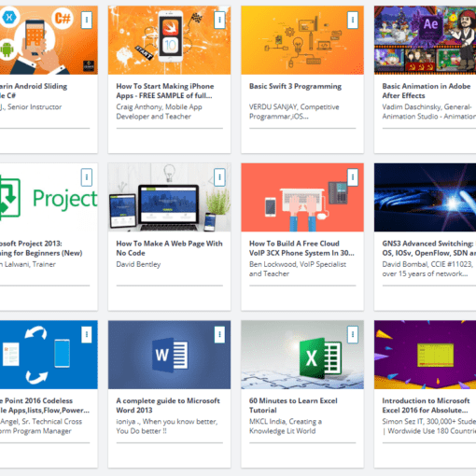Click instructor name 'David Bentley'
476x476 pixels.
click(x=138, y=264)
